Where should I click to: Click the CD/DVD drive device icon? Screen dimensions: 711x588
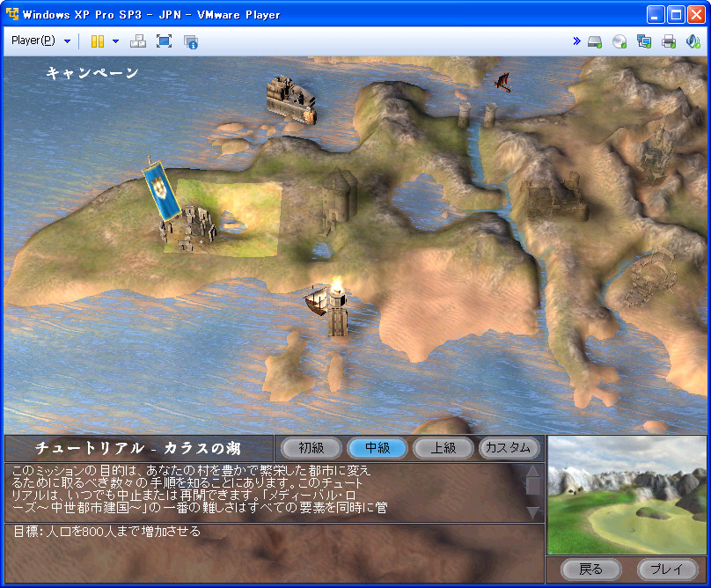click(619, 41)
